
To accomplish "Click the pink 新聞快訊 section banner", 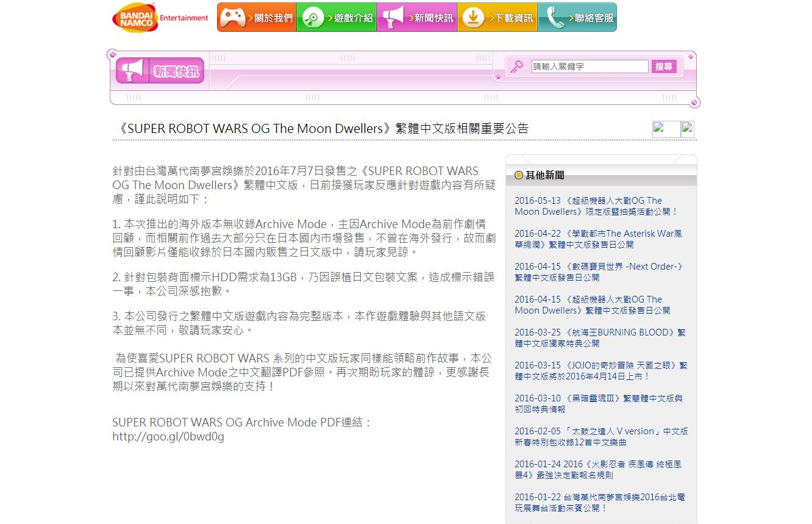I will tap(160, 71).
